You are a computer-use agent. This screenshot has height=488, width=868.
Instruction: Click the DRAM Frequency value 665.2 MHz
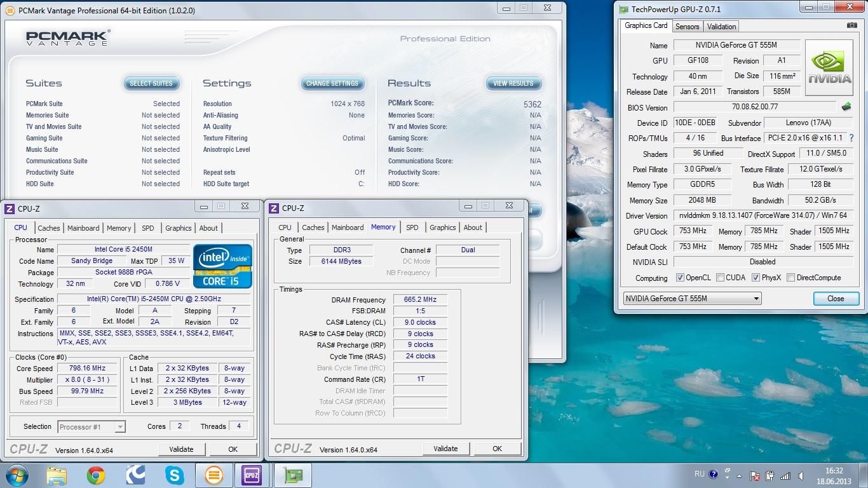click(420, 299)
